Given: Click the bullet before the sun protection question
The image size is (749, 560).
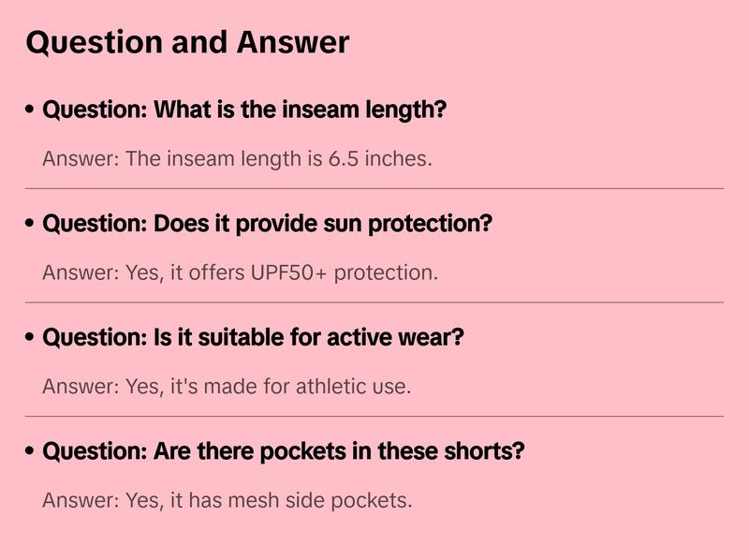Looking at the screenshot, I should (30, 224).
